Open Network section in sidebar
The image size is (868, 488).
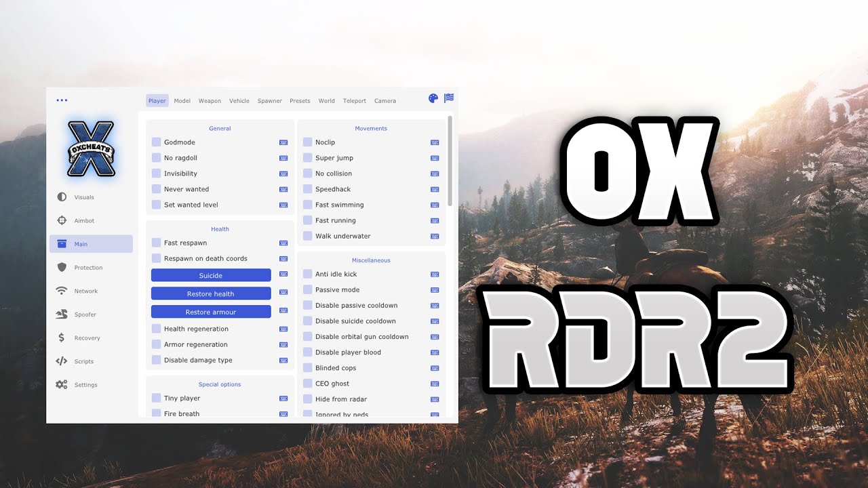pos(91,291)
